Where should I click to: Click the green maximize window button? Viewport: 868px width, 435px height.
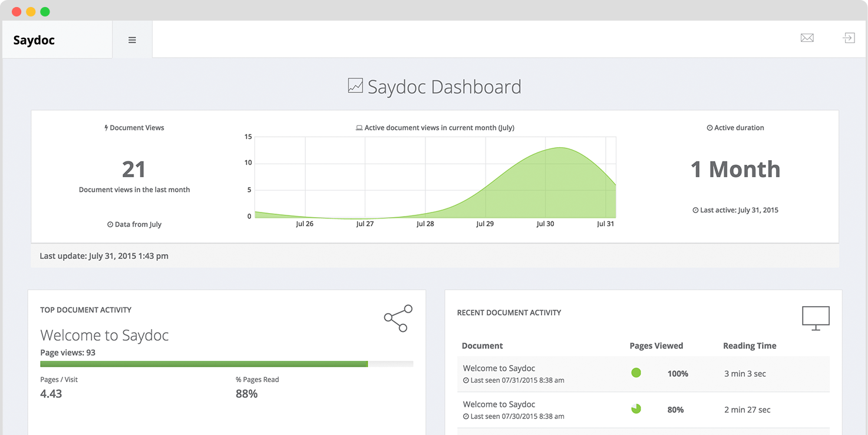point(45,12)
